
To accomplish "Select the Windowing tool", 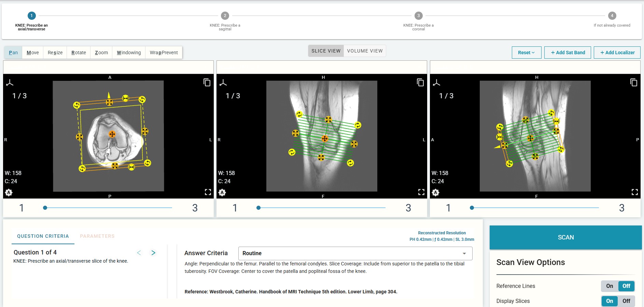I will 129,53.
